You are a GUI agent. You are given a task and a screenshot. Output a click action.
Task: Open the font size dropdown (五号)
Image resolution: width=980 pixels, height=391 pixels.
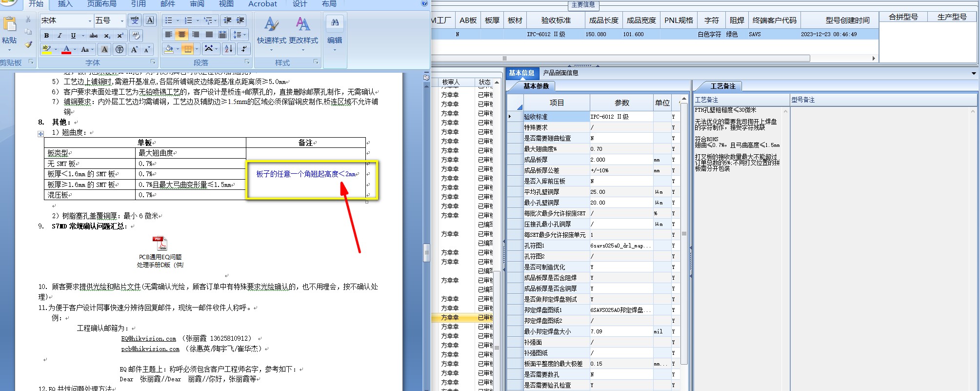pyautogui.click(x=122, y=21)
